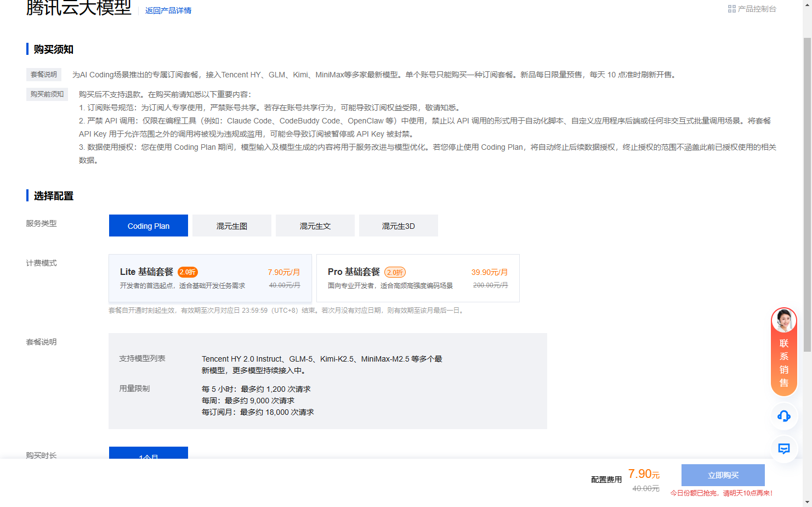Click the 腾讯云大模型 page title
This screenshot has width=812, height=507.
click(78, 8)
